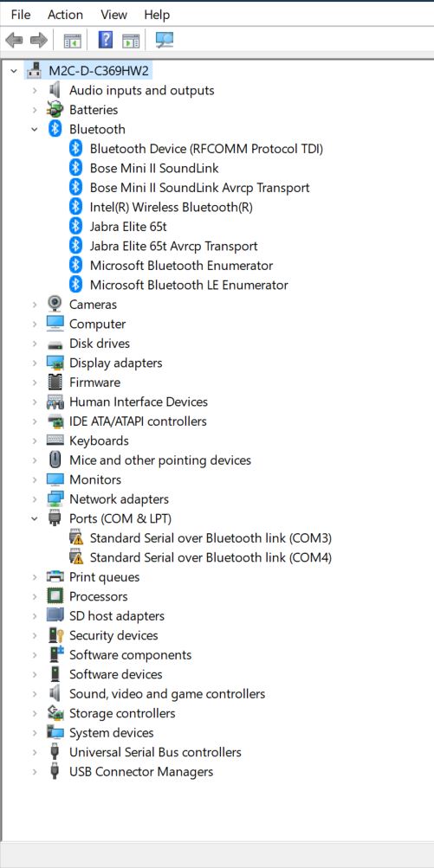The width and height of the screenshot is (434, 868).
Task: Select Standard Serial over Bluetooth link (COM3)
Action: (211, 537)
